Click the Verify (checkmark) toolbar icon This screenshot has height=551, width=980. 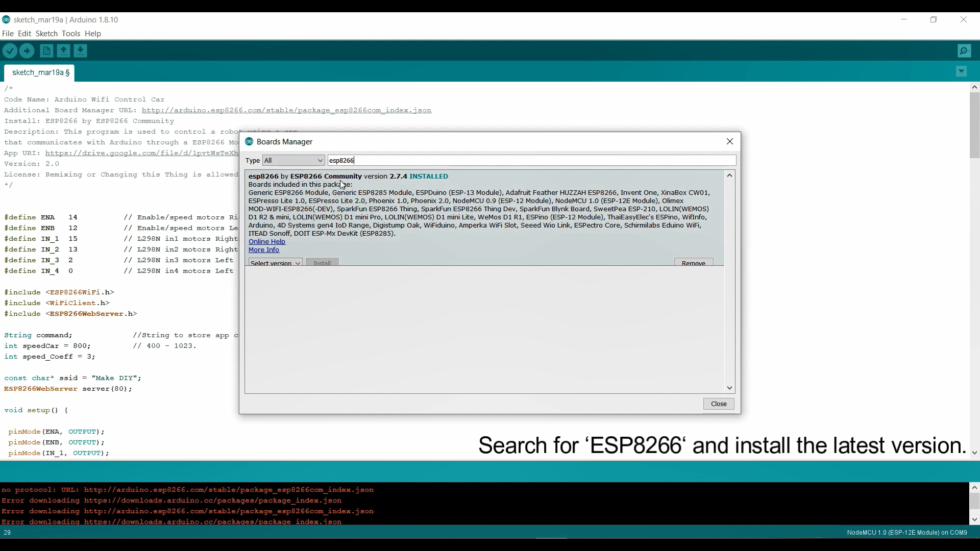point(10,51)
